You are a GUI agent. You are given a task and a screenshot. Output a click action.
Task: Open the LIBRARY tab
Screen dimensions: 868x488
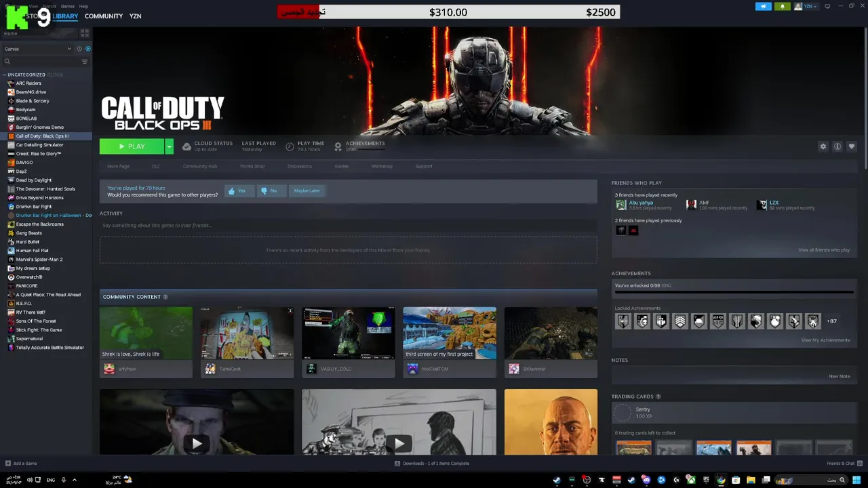coord(65,16)
